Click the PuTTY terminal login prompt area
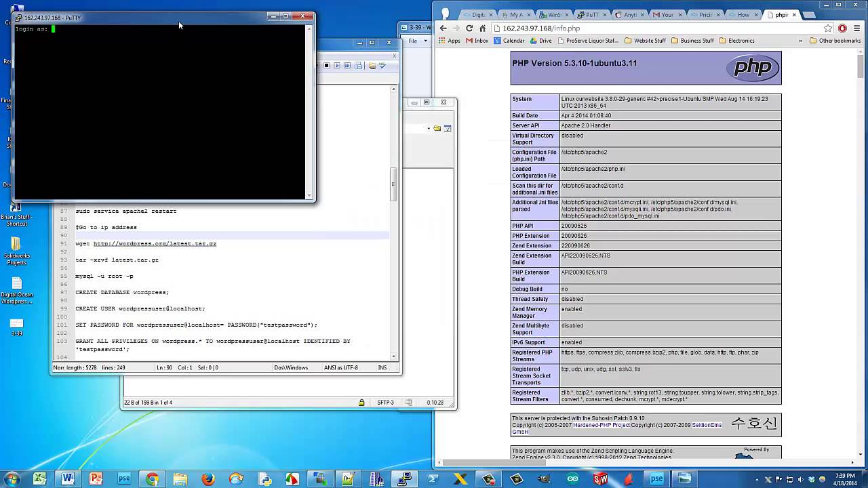This screenshot has width=868, height=488. coord(160,111)
